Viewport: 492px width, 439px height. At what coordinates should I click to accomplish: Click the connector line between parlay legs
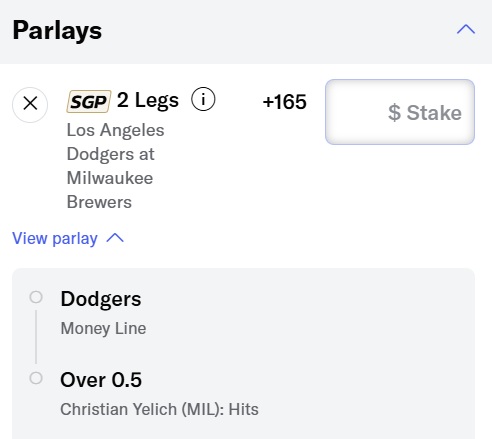[x=36, y=337]
